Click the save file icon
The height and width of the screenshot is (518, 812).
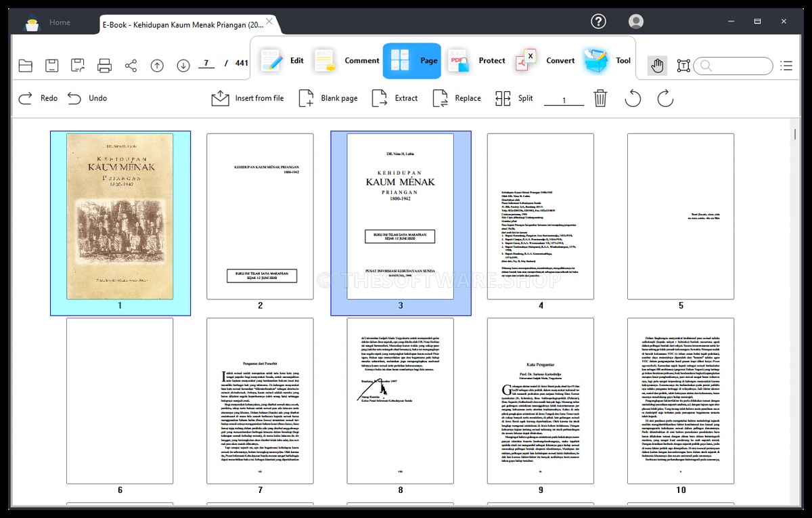click(52, 66)
